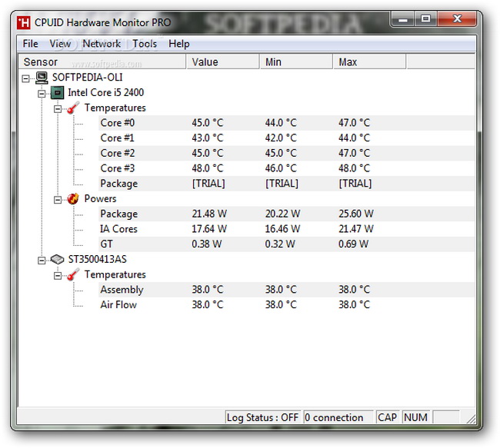This screenshot has width=500, height=448.
Task: Select the IA Cores row
Action: 286,229
